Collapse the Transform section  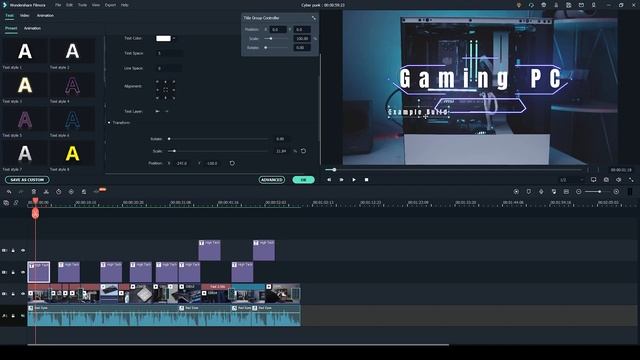click(109, 122)
